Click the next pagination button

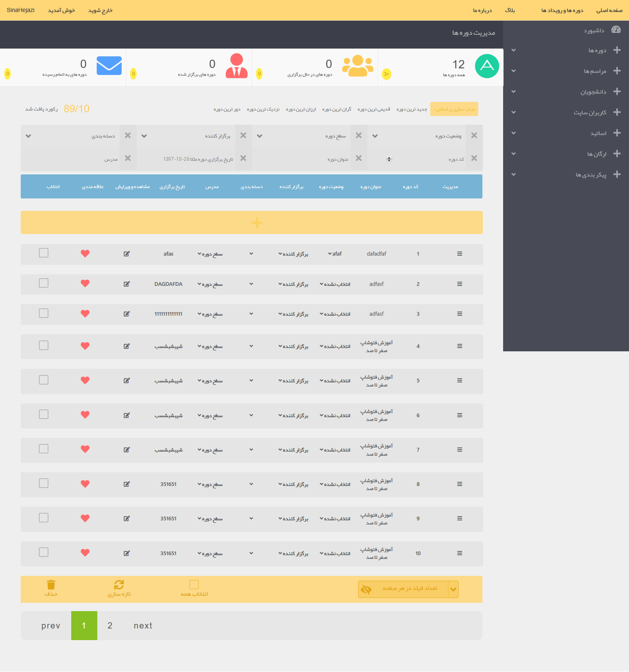[x=143, y=626]
